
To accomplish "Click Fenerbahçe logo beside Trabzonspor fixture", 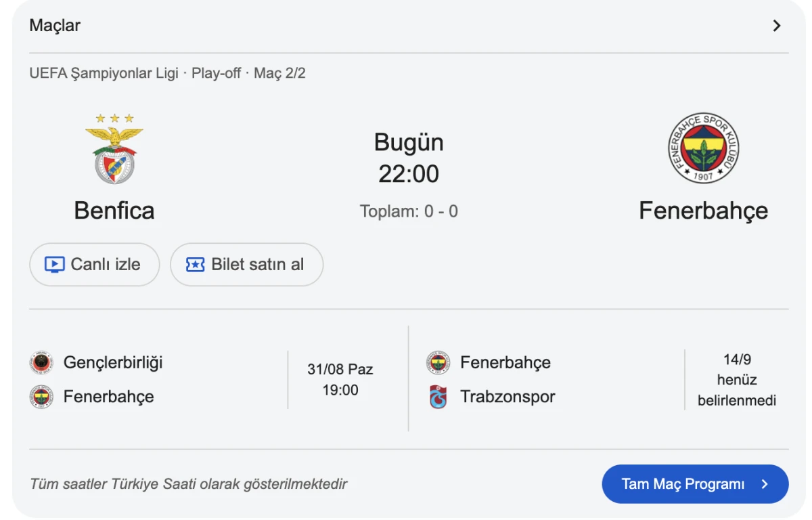I will click(x=438, y=363).
